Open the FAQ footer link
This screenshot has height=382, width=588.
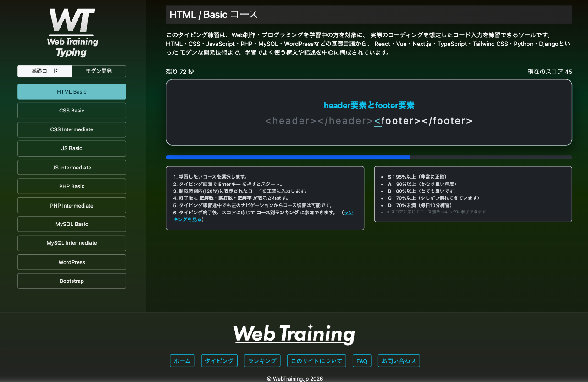(361, 361)
